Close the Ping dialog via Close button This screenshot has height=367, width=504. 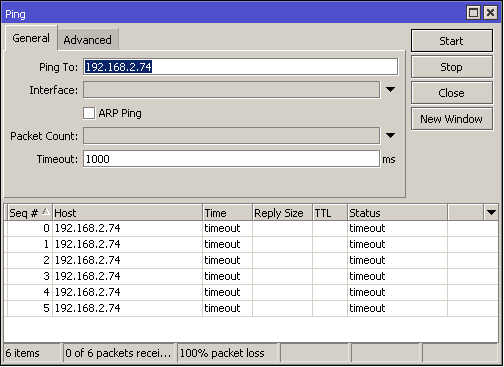tap(452, 93)
